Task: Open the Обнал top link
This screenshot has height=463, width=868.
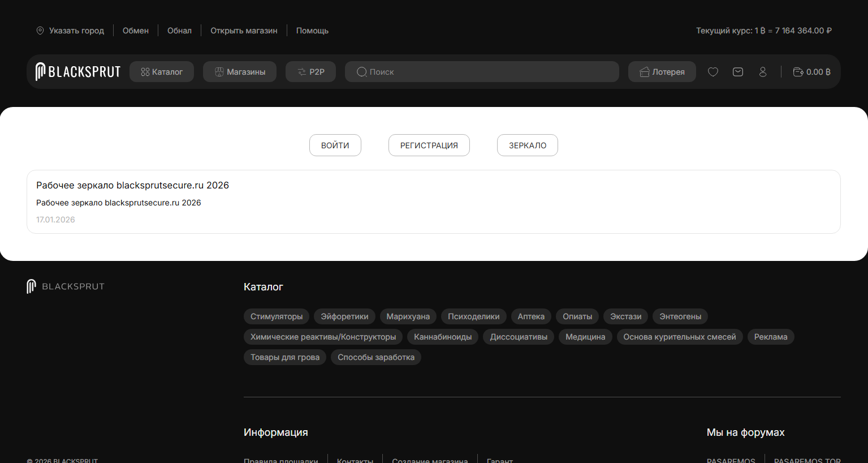Action: (179, 31)
